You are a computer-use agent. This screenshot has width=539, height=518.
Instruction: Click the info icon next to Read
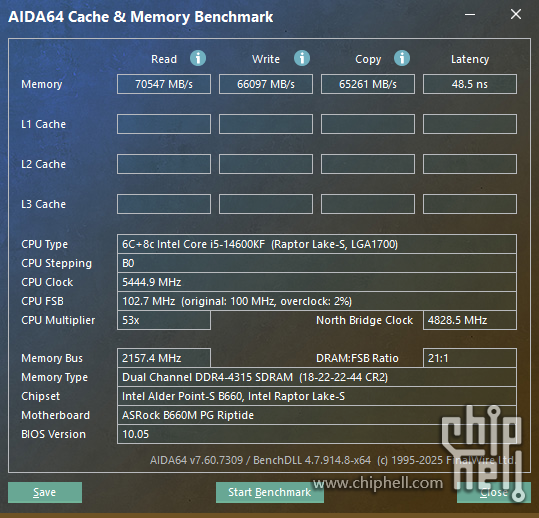tap(198, 58)
